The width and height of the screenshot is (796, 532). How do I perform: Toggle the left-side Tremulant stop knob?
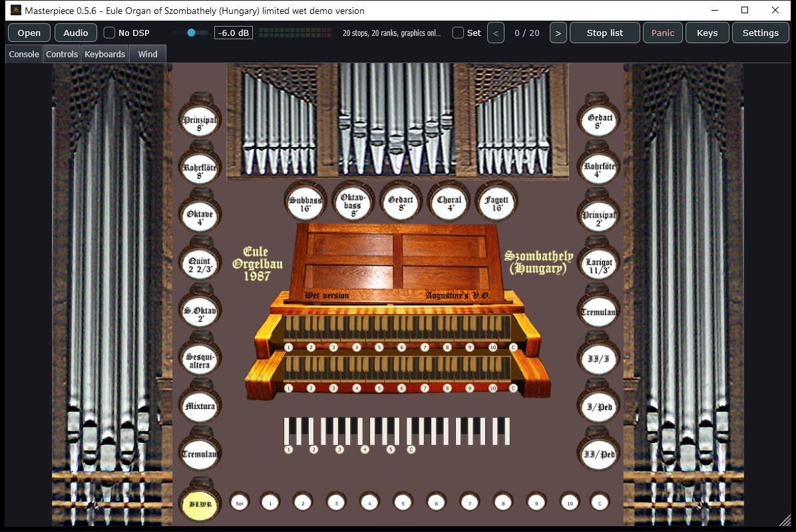click(x=200, y=454)
